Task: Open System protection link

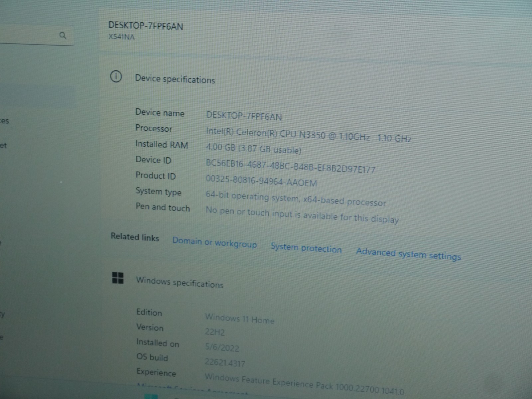Action: 306,248
